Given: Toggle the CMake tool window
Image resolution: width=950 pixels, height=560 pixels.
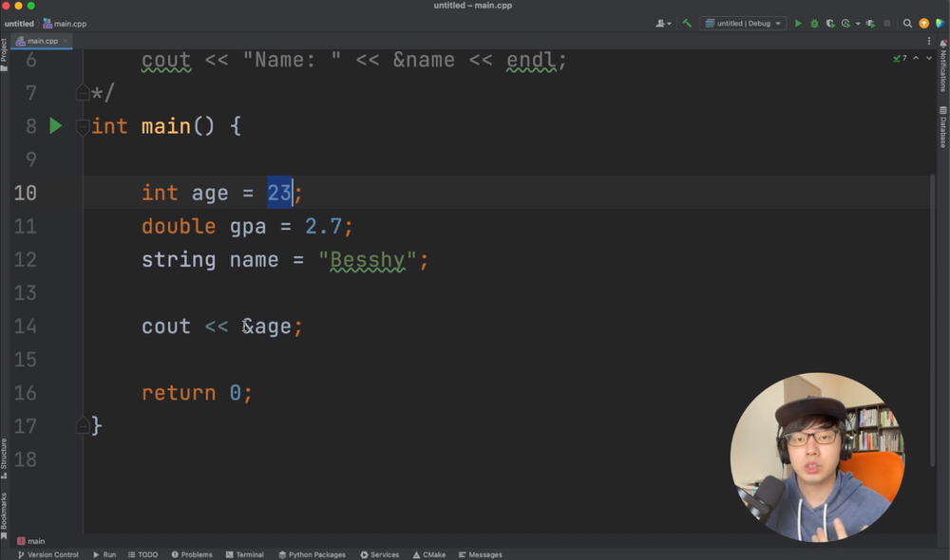Looking at the screenshot, I should pos(429,554).
